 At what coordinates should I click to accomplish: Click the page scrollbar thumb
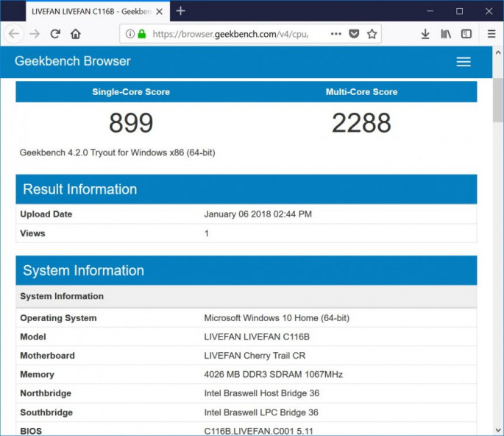click(x=498, y=100)
